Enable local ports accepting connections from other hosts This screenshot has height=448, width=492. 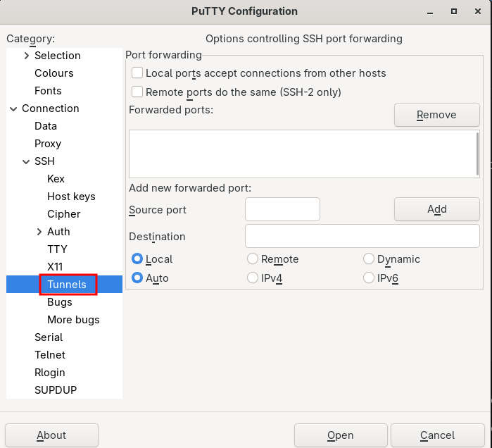click(x=137, y=73)
